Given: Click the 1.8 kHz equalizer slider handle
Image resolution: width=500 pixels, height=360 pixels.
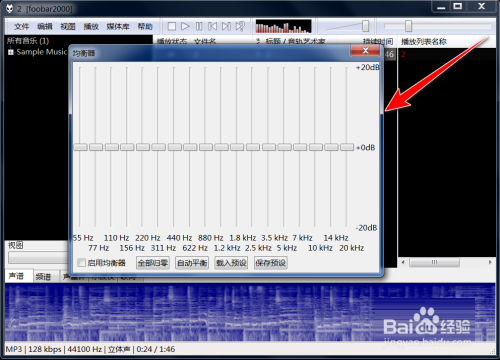Looking at the screenshot, I should point(237,147).
